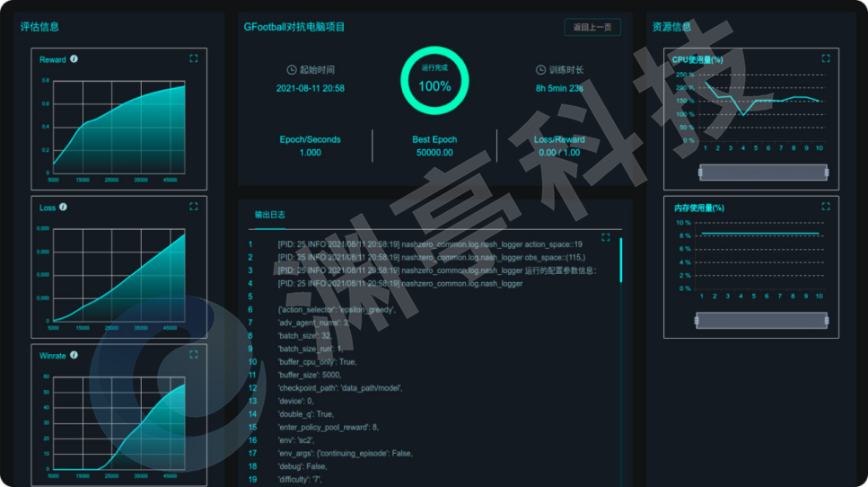Click right handle of CPU range slider
868x487 pixels.
tap(827, 173)
